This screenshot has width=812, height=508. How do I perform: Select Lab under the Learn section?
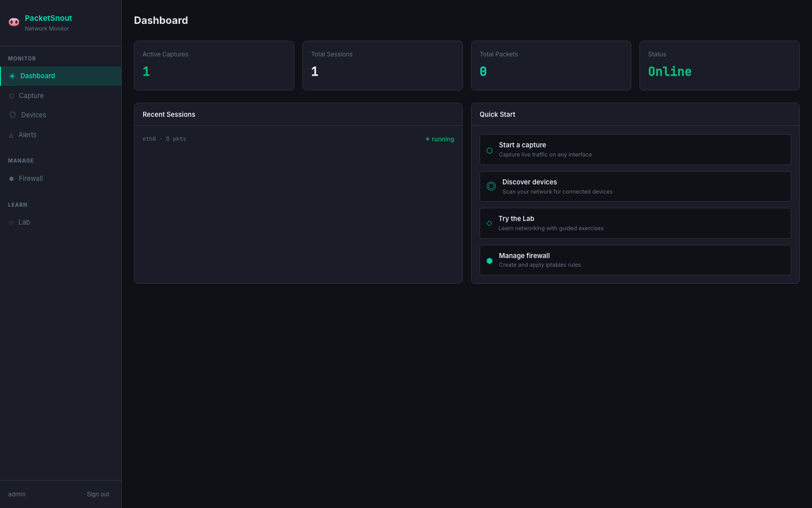[x=60, y=222]
